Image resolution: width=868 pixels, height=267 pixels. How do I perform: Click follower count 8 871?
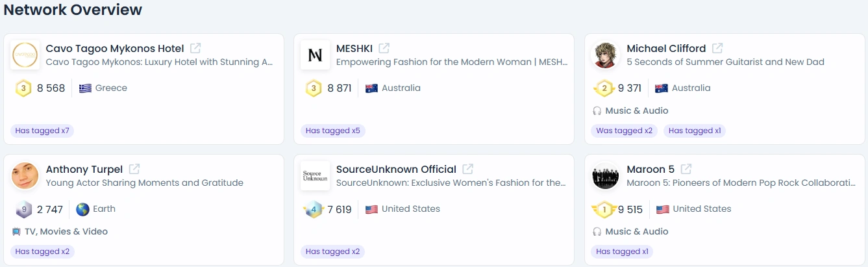[x=340, y=88]
